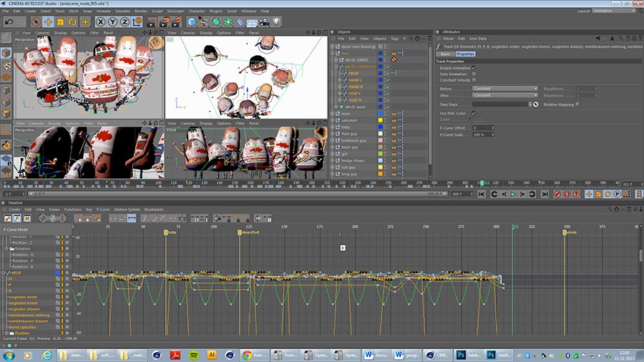The width and height of the screenshot is (644, 362).
Task: Click the Undo arrow icon
Action: (8, 22)
